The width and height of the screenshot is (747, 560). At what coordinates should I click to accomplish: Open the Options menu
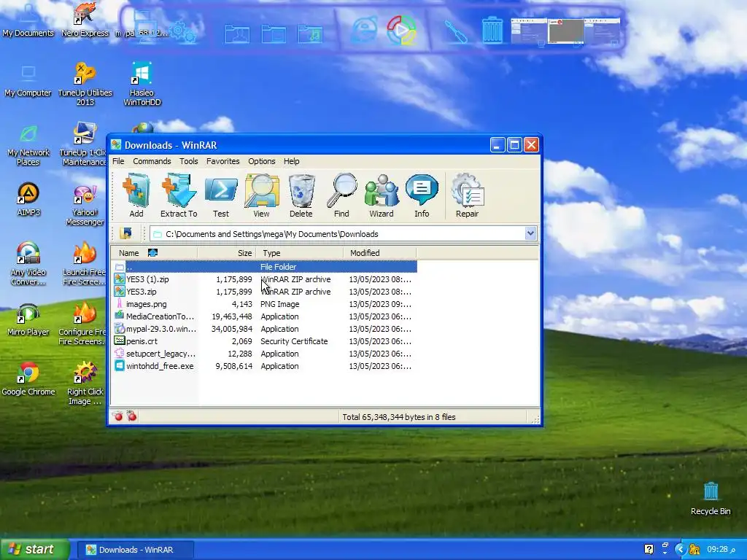[262, 161]
